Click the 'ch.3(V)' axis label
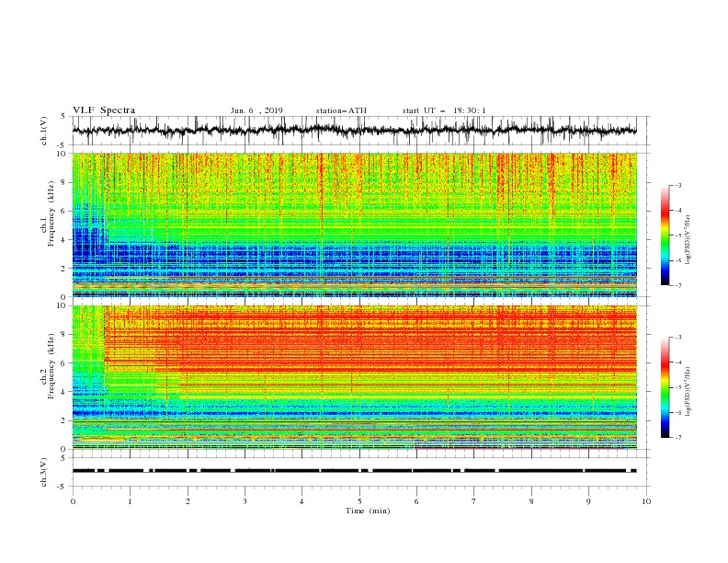Viewport: 728px width, 563px height. (x=44, y=472)
